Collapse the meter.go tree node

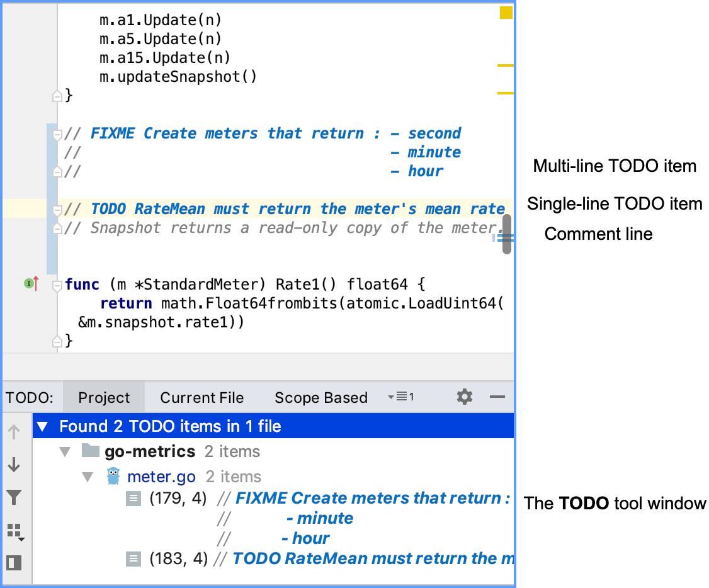click(88, 477)
